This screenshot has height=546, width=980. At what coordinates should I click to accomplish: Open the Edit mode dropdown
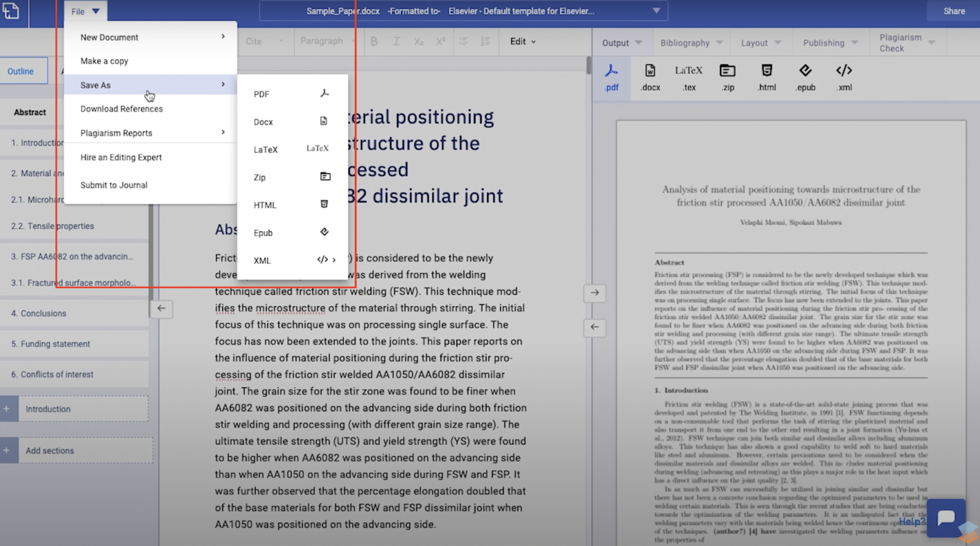(523, 42)
